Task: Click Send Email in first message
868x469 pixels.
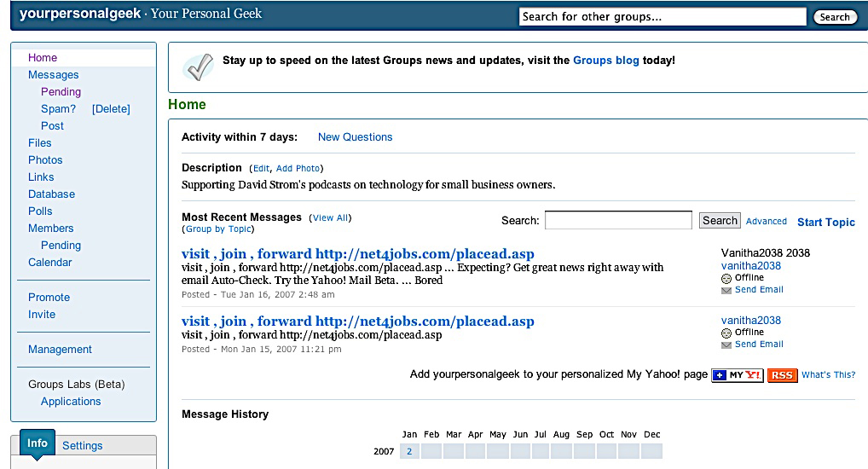Action: [x=759, y=290]
